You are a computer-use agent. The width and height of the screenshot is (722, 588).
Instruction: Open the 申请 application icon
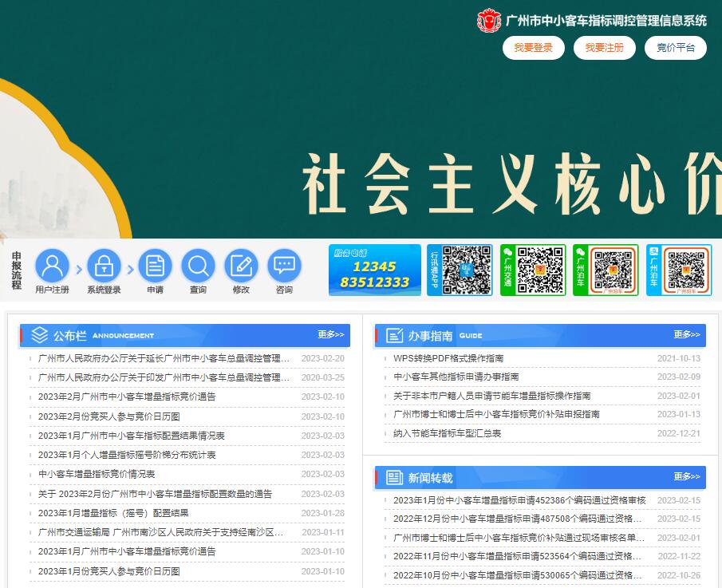point(155,264)
